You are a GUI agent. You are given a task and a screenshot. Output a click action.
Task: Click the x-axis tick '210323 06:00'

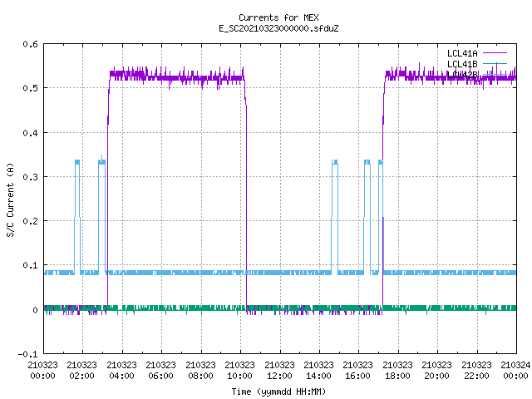[x=160, y=371]
